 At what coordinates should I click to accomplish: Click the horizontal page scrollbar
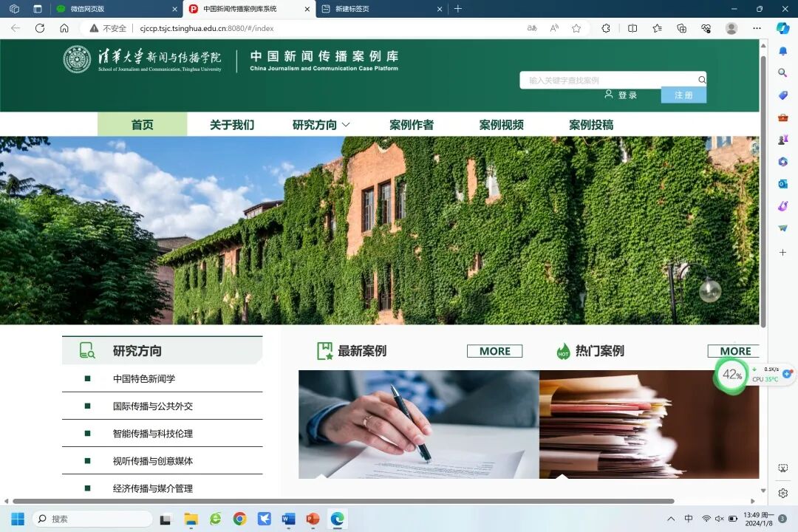coord(344,501)
